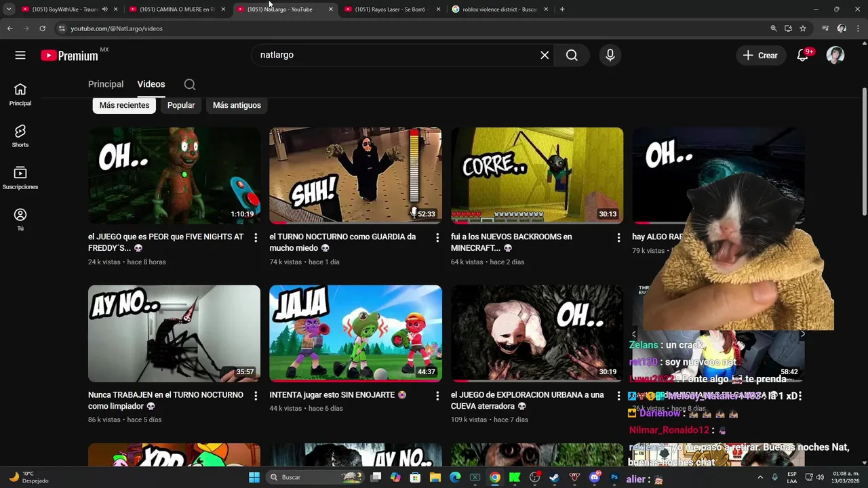
Task: Open options for TURNO NOCTURNO como limpiador video
Action: (x=256, y=396)
